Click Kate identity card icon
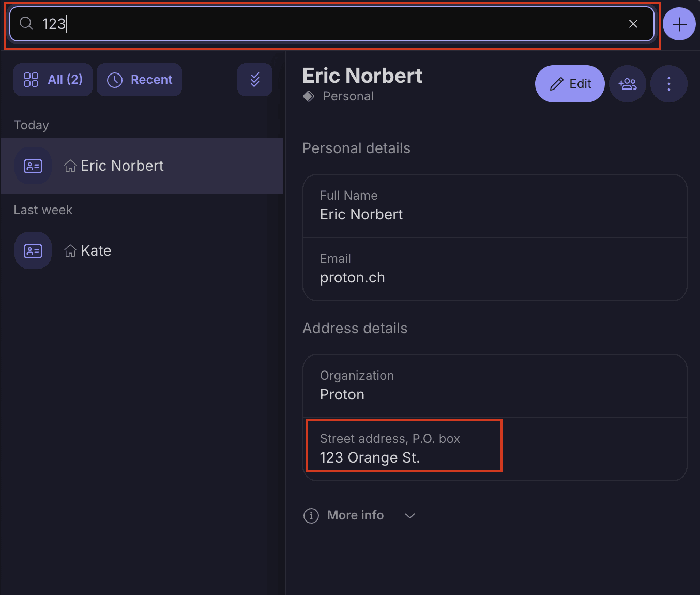700x595 pixels. point(33,251)
